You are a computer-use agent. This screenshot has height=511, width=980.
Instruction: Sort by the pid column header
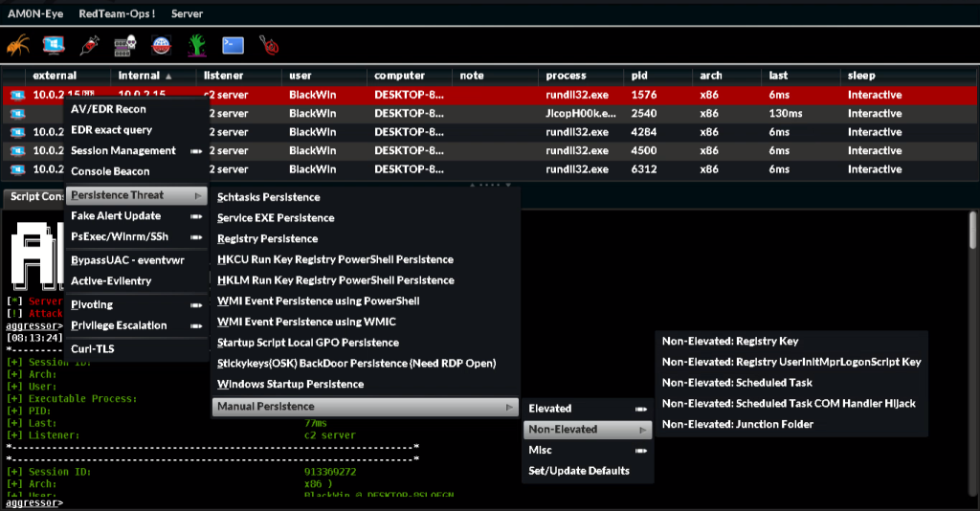pos(657,76)
